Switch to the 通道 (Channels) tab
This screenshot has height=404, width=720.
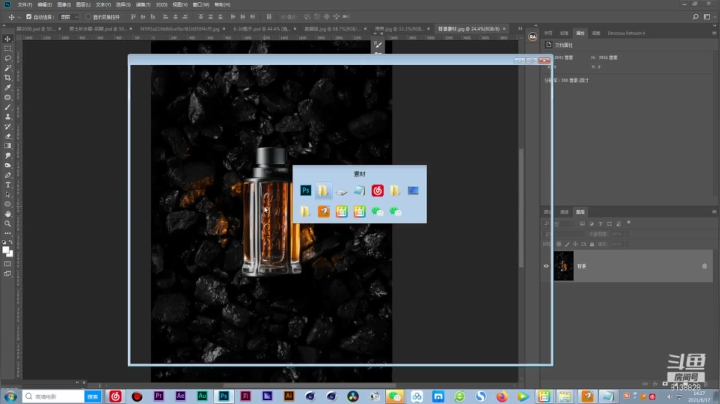pyautogui.click(x=564, y=212)
